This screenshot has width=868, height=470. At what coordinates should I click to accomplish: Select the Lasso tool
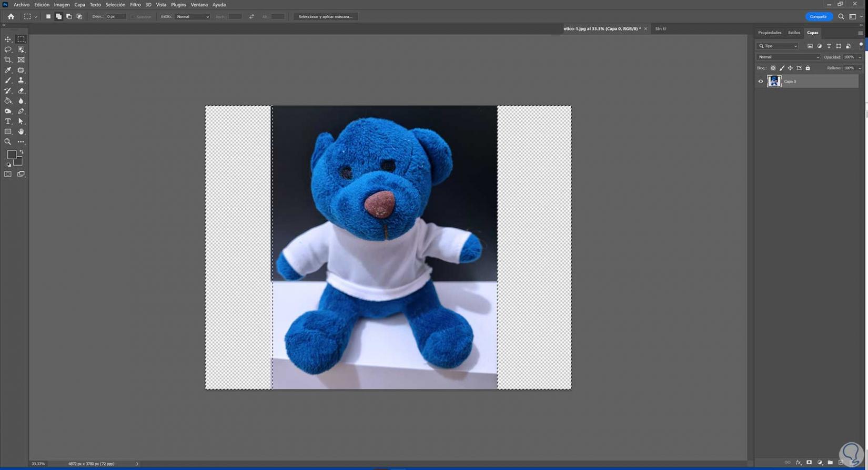tap(8, 49)
